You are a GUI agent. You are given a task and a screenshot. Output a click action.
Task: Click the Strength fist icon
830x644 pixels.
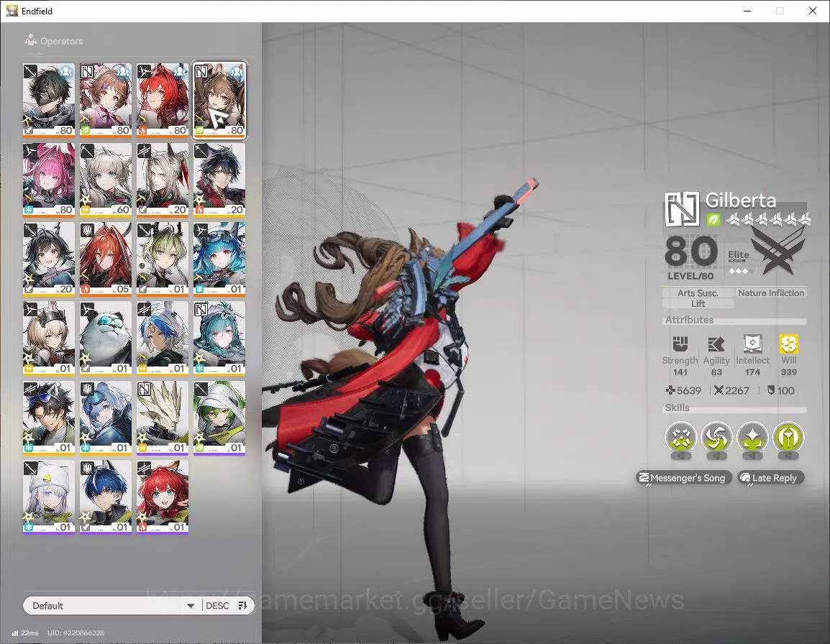680,344
